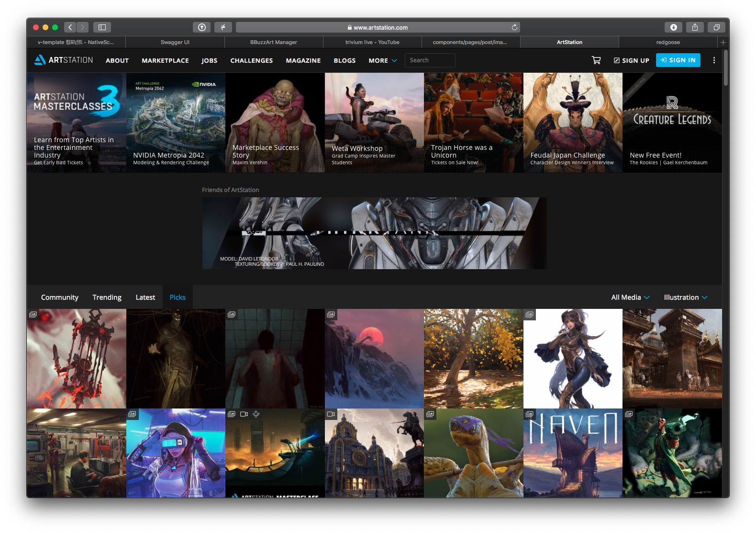
Task: Click the multi-image icon on the red moon artwork
Action: click(x=331, y=315)
